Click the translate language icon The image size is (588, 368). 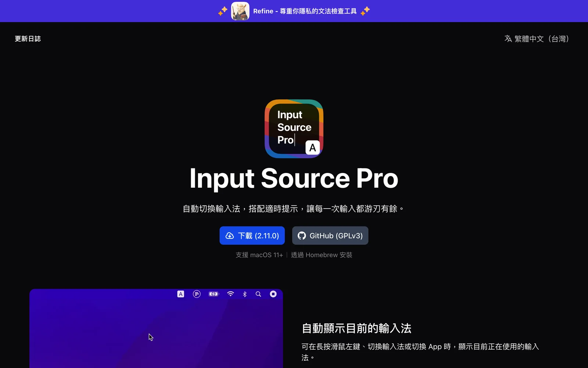coord(508,39)
